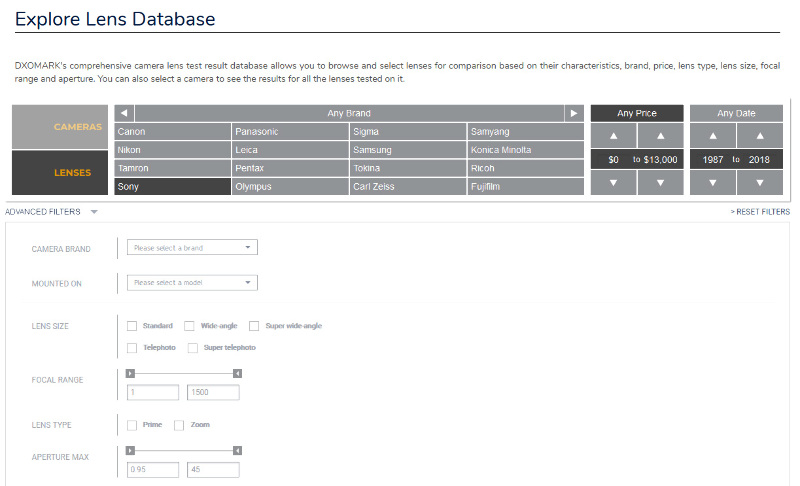The height and width of the screenshot is (486, 800).
Task: Check the Zoom lens type box
Action: point(179,425)
